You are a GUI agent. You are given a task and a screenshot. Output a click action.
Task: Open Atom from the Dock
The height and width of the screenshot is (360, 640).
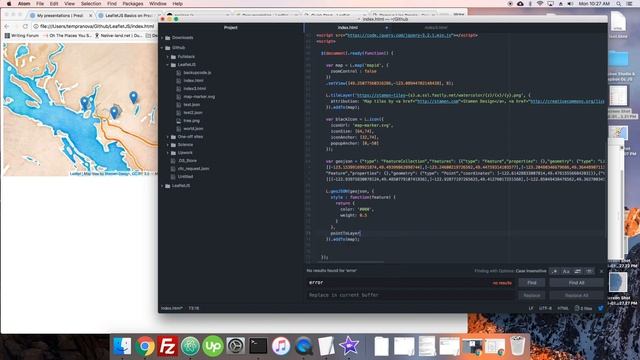pyautogui.click(x=190, y=346)
